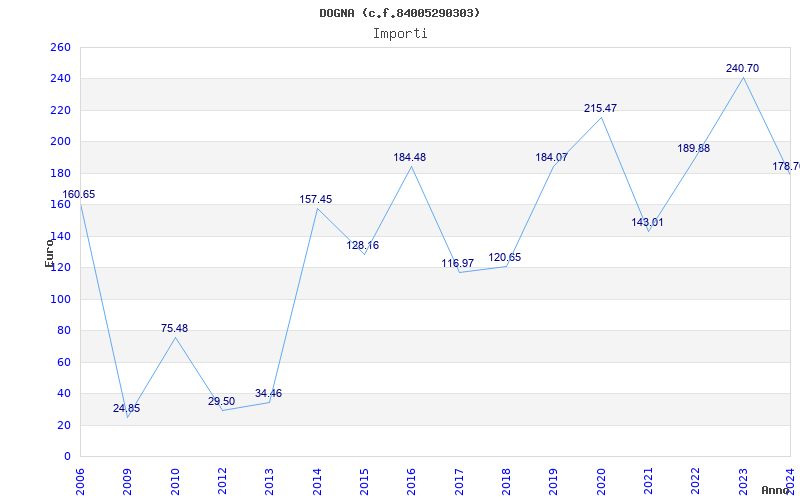Click the y-axis value 180
800x500 pixels.
(60, 173)
